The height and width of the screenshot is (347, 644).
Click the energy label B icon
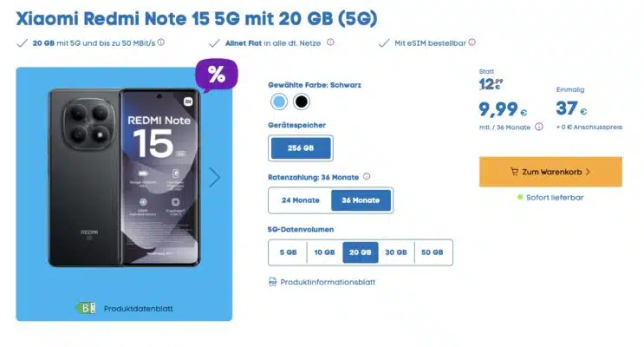(87, 308)
